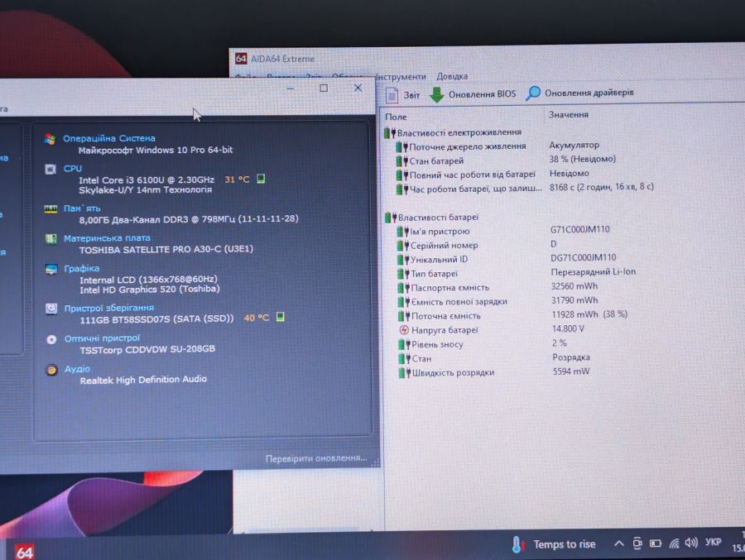Open the Звіт report icon
This screenshot has width=745, height=560.
(392, 95)
